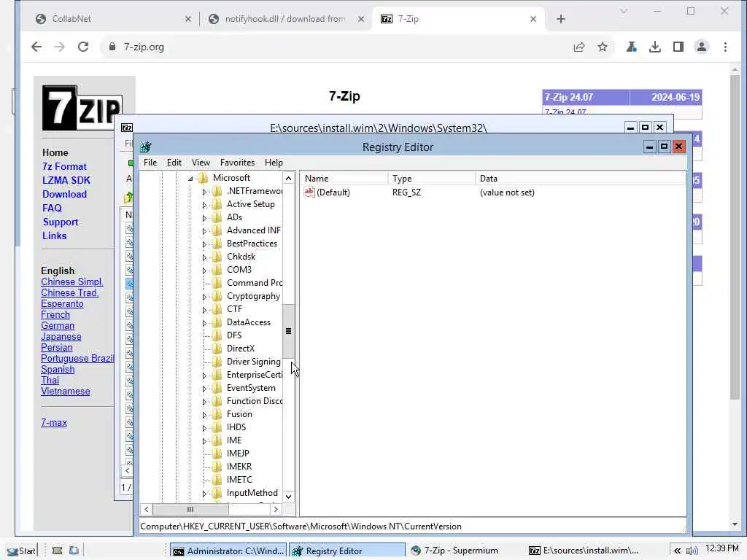Expand the Chkdsk key
Viewport: 747px width, 560px height.
(204, 257)
